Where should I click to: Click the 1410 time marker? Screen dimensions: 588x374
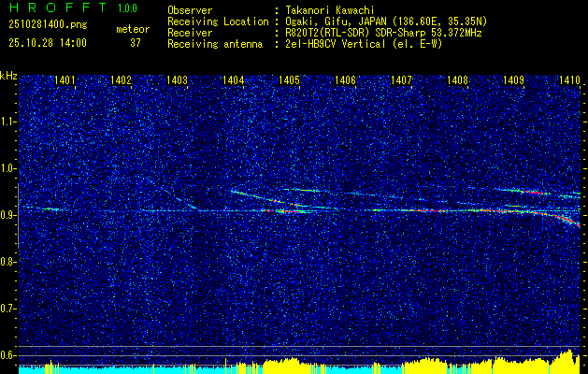[569, 79]
